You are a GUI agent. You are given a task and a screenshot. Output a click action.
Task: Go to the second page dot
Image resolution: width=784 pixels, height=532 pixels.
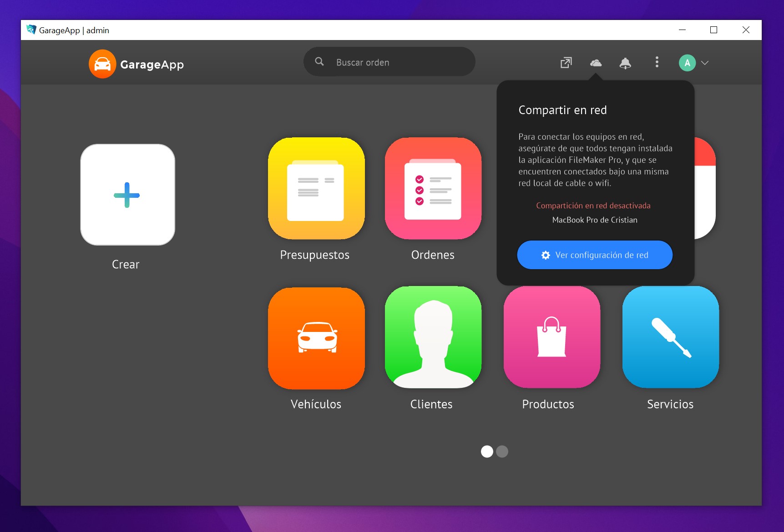pyautogui.click(x=502, y=452)
